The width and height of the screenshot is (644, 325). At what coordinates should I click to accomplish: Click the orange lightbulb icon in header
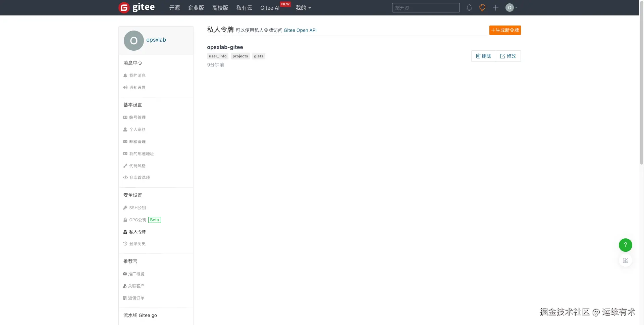click(x=482, y=8)
